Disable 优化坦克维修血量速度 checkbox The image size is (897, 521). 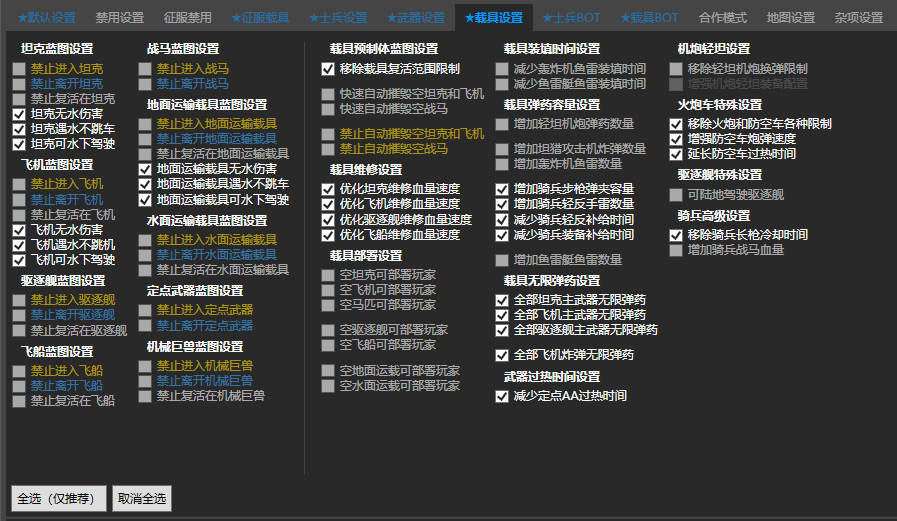(x=328, y=189)
